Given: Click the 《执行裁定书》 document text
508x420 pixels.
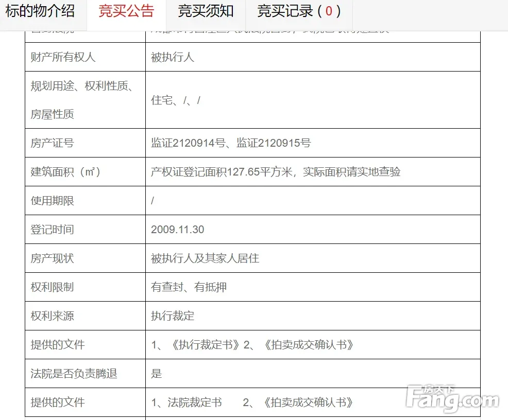Looking at the screenshot, I should [205, 345].
